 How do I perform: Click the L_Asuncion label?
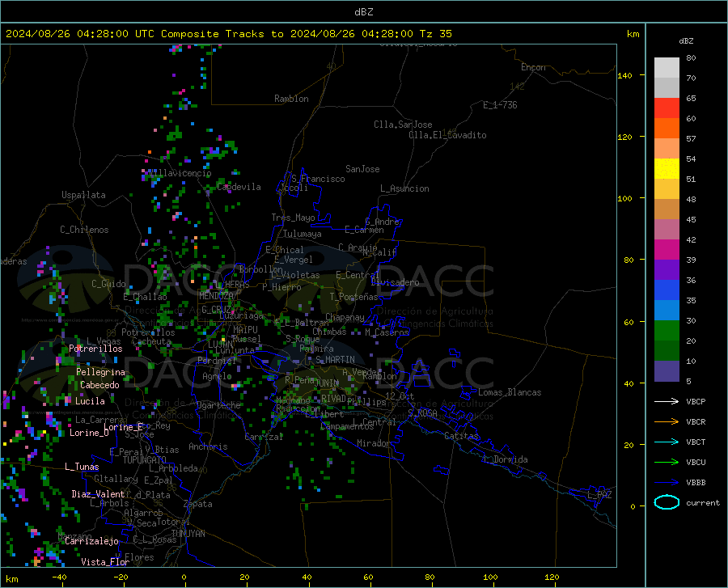tap(405, 188)
